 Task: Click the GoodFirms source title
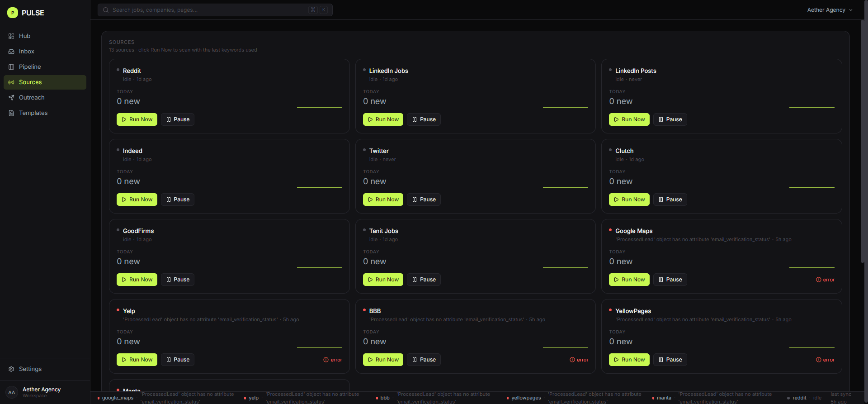pyautogui.click(x=138, y=231)
